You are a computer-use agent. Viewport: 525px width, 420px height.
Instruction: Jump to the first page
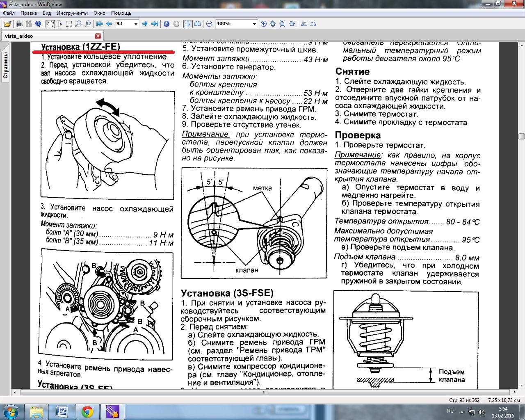click(x=99, y=24)
